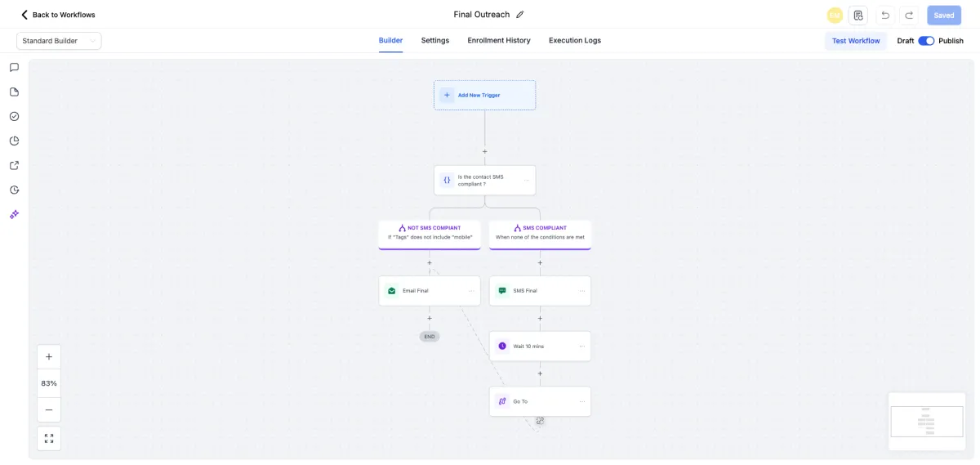Screen dimensions: 980x465
Task: Switch to the Settings tab
Action: tap(435, 41)
